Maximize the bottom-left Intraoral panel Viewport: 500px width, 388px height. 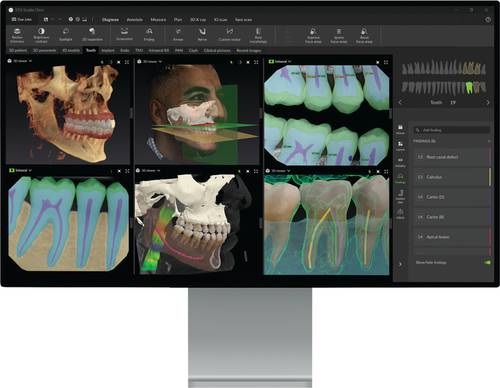pyautogui.click(x=127, y=171)
